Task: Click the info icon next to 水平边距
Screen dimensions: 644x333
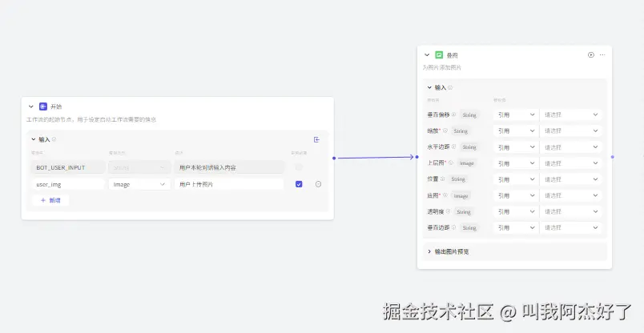Action: coord(454,146)
